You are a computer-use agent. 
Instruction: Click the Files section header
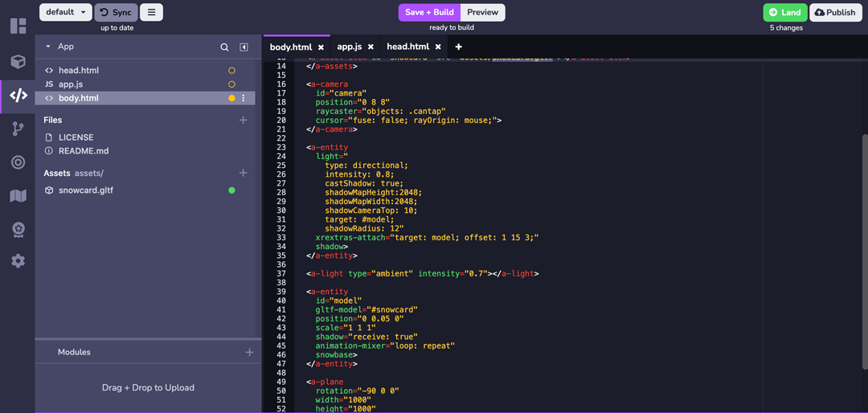point(53,120)
